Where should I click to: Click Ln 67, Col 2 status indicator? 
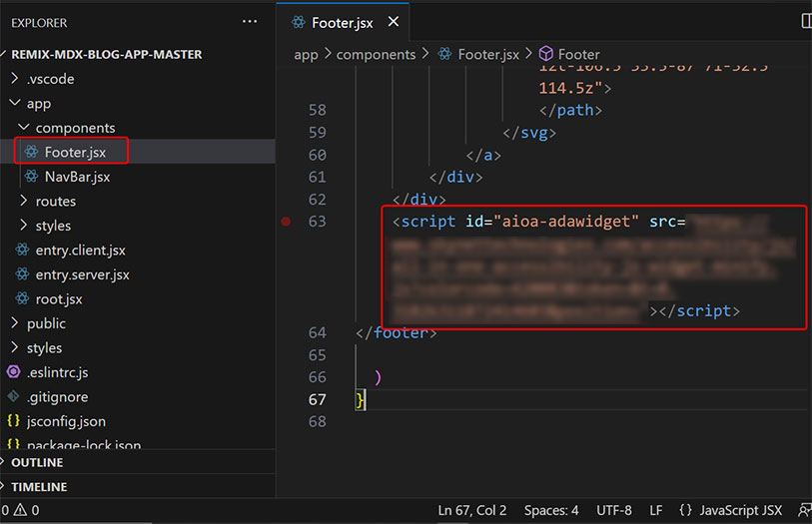point(472,510)
